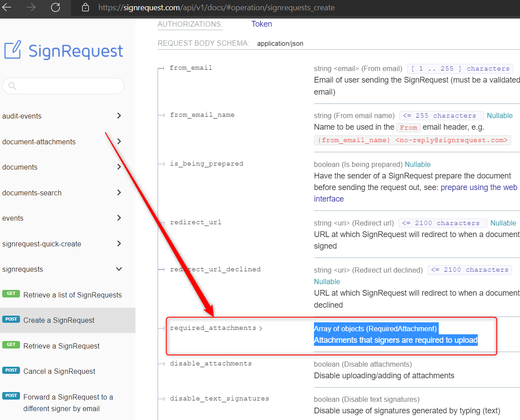Expand the documents-search section
Viewport: 520px width, 420px height.
[62, 193]
